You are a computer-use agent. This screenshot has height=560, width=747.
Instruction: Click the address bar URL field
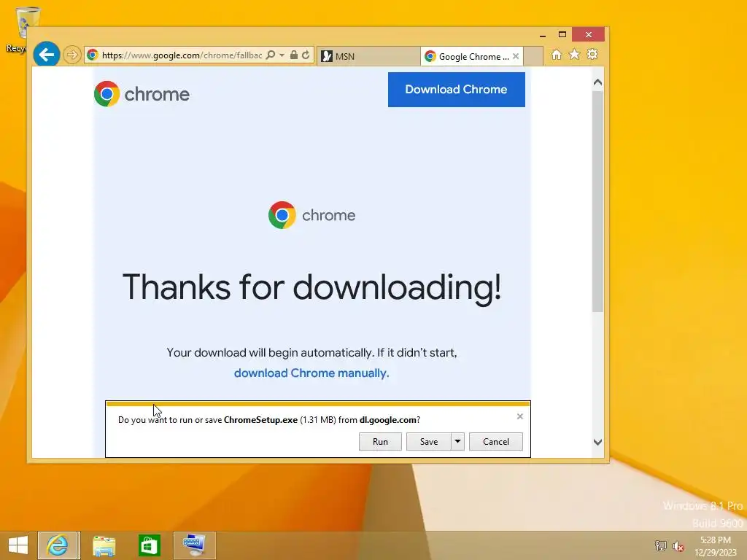pyautogui.click(x=182, y=55)
